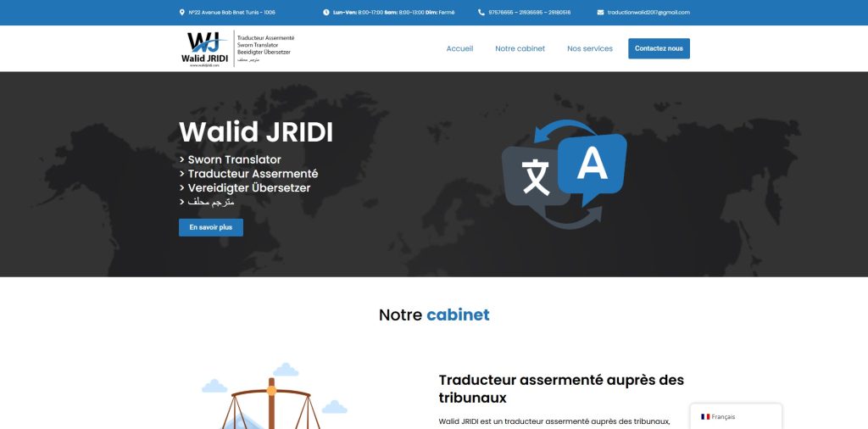Open the Notre cabinet menu item
Screen dimensions: 868x429
(520, 48)
